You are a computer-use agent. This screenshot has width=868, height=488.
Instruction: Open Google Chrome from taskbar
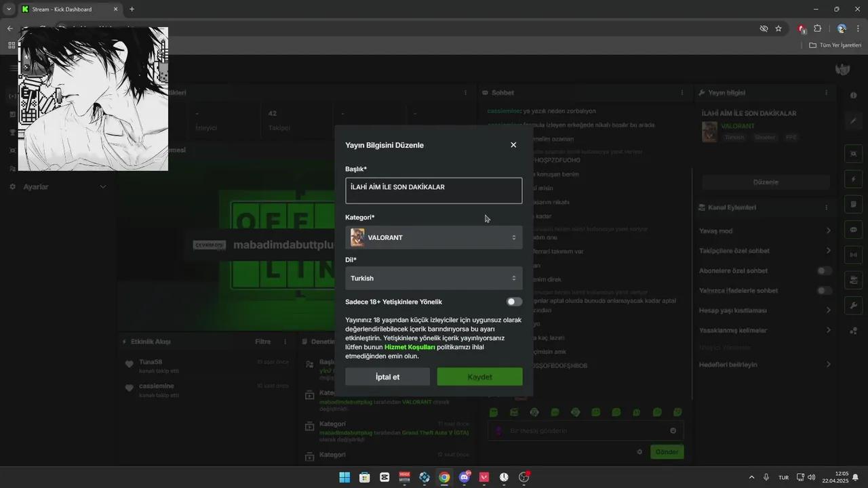click(444, 477)
